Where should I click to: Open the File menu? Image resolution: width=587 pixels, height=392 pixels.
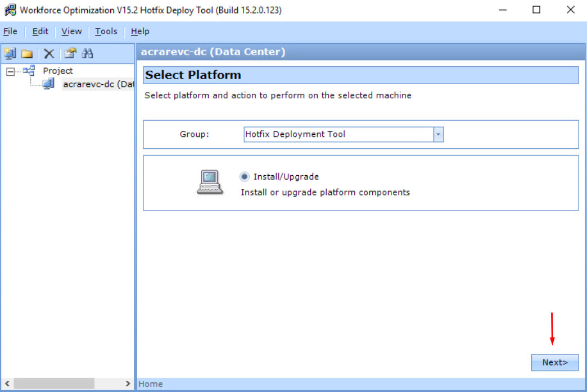[x=10, y=31]
